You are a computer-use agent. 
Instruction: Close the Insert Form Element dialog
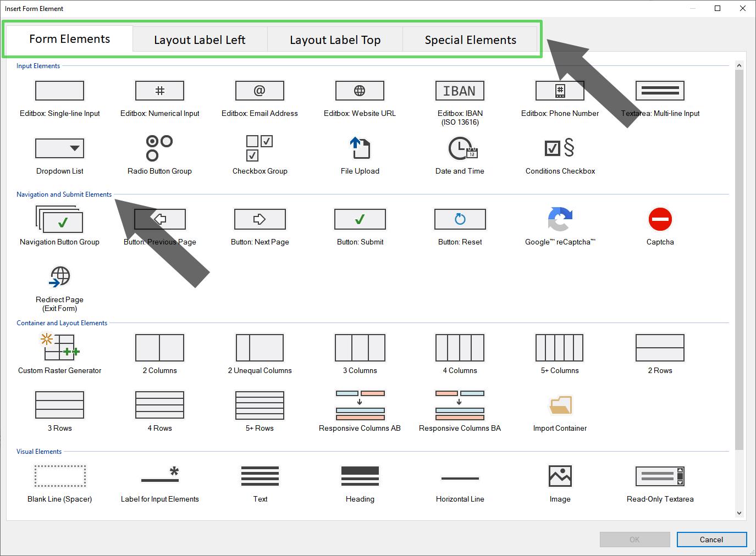743,8
